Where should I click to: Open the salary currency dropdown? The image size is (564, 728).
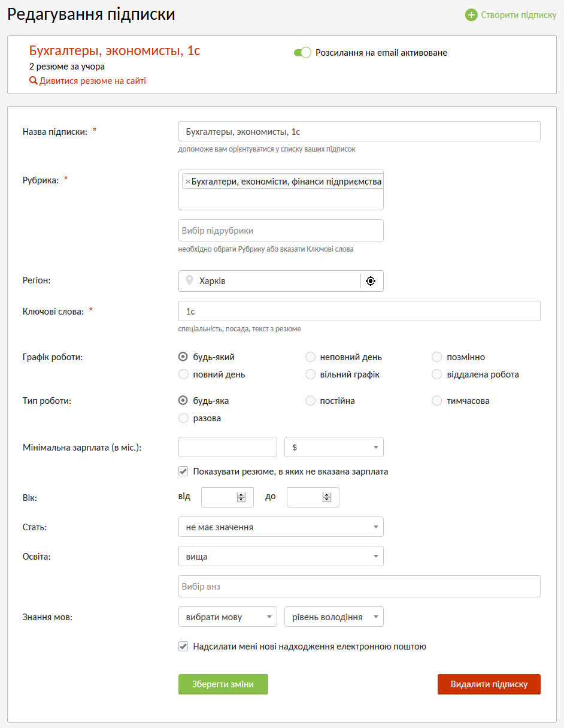click(x=334, y=447)
